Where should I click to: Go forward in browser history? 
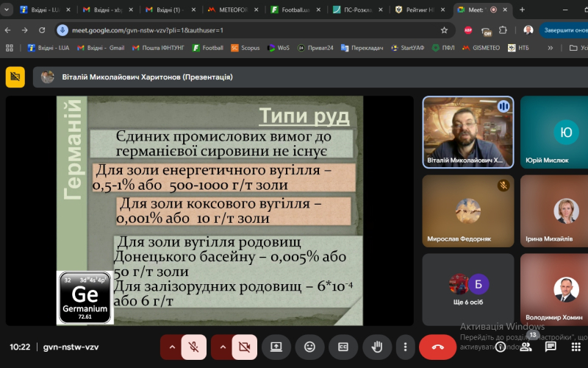[25, 30]
